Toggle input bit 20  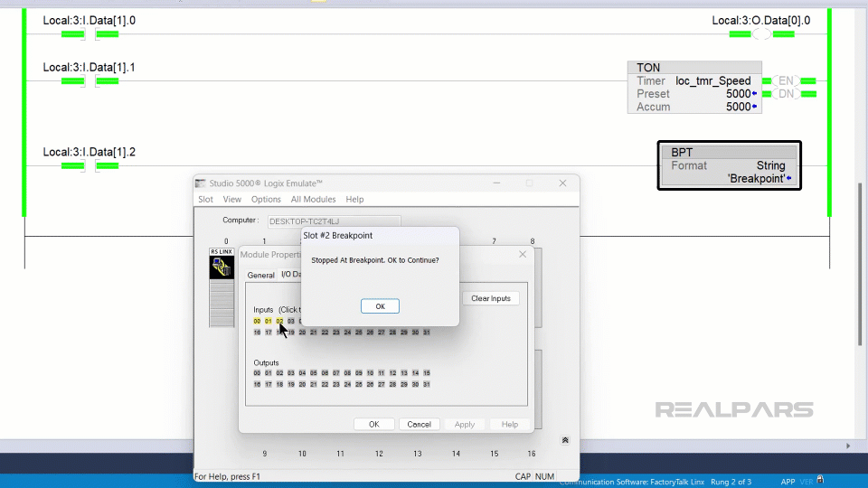[302, 333]
